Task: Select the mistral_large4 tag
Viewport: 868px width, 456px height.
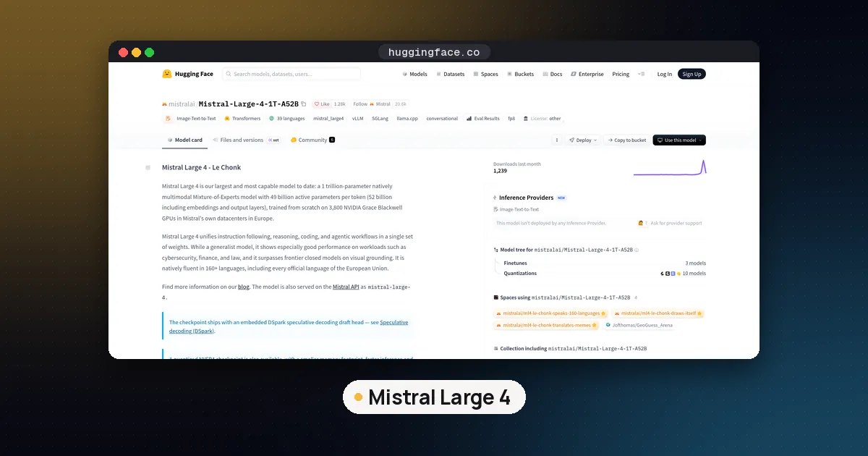Action: 328,118
